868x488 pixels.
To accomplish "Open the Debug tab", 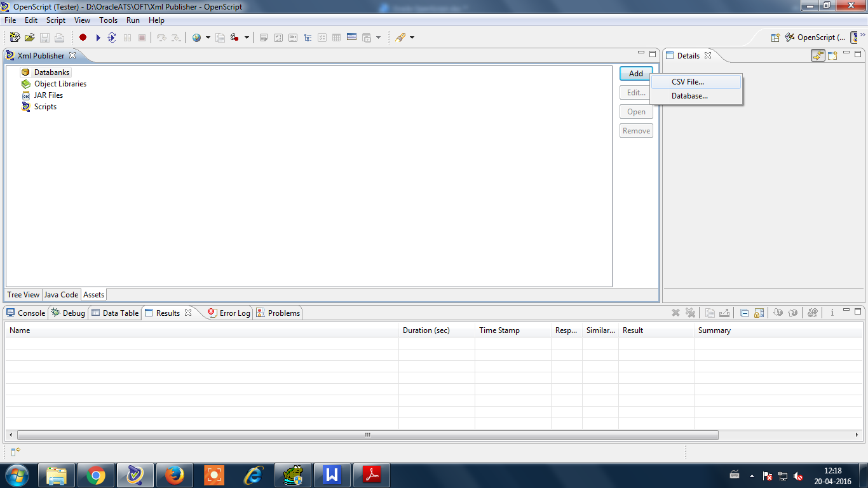I will tap(68, 313).
